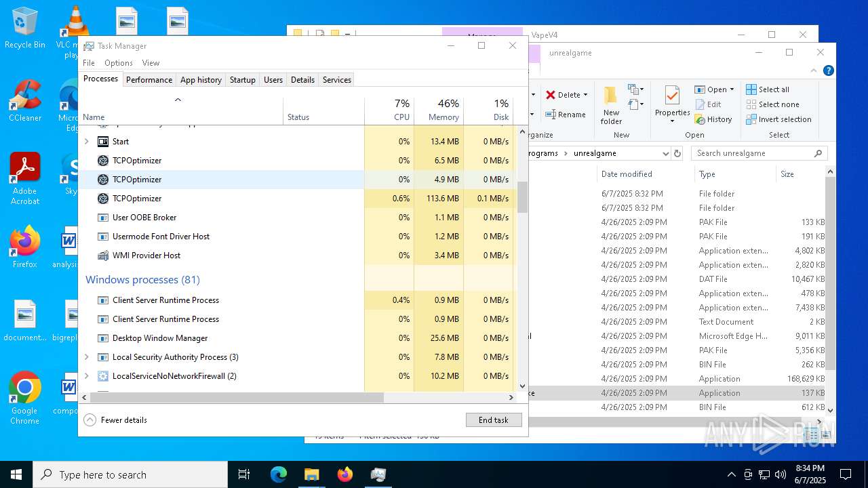Click History in Explorer ribbon

point(713,119)
